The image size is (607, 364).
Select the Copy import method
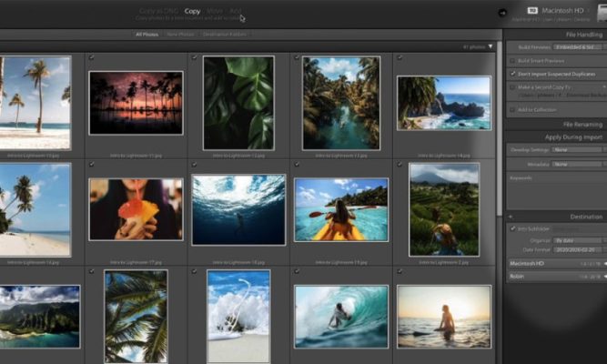point(192,12)
